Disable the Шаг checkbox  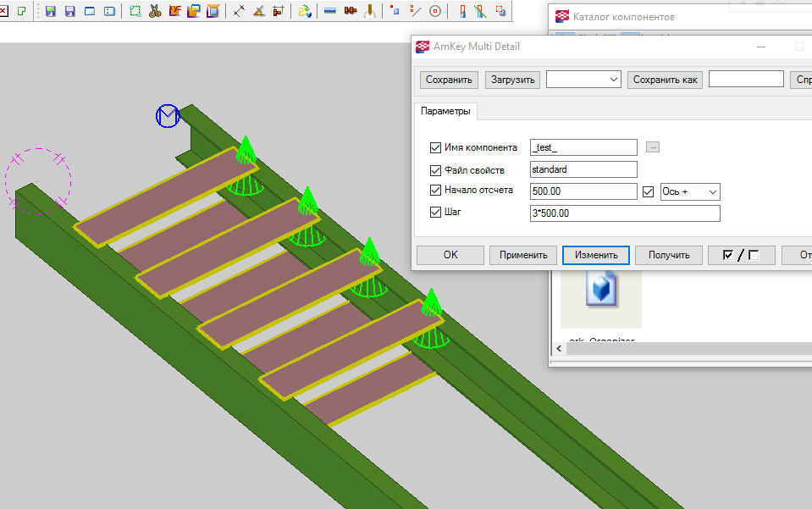coord(436,213)
